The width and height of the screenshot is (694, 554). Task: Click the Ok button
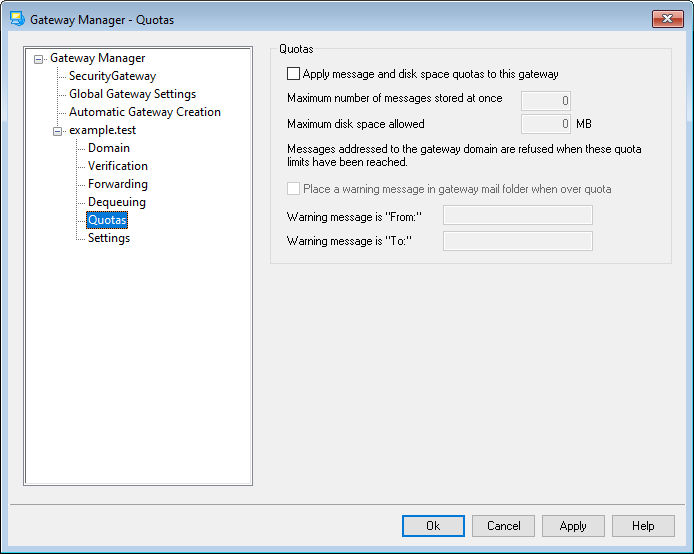pos(433,526)
